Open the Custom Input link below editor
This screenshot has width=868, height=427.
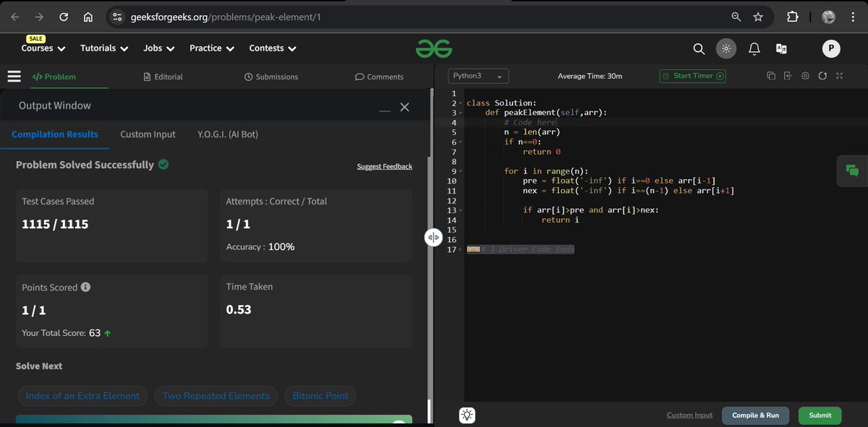click(x=689, y=415)
